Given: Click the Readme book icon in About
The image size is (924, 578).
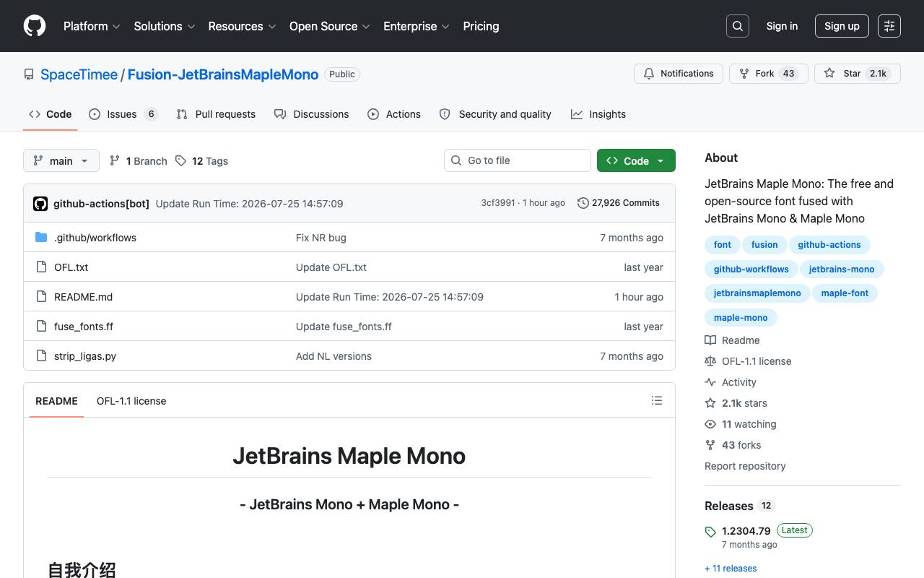Looking at the screenshot, I should [x=710, y=340].
